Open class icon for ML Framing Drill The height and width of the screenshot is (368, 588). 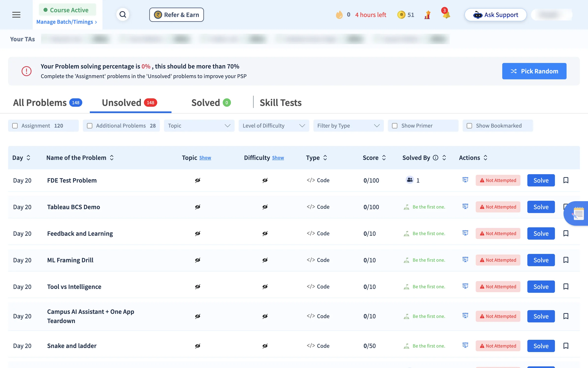click(x=465, y=260)
